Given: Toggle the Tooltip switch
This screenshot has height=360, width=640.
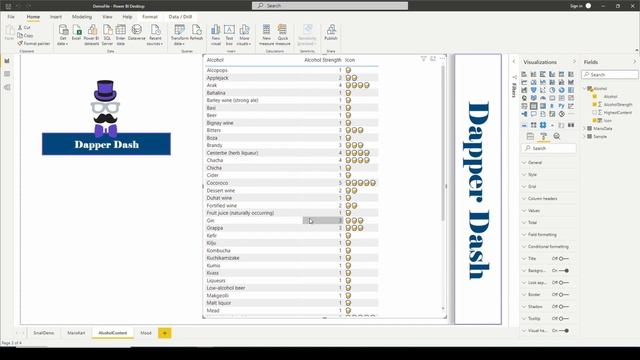Looking at the screenshot, I should pos(563,318).
